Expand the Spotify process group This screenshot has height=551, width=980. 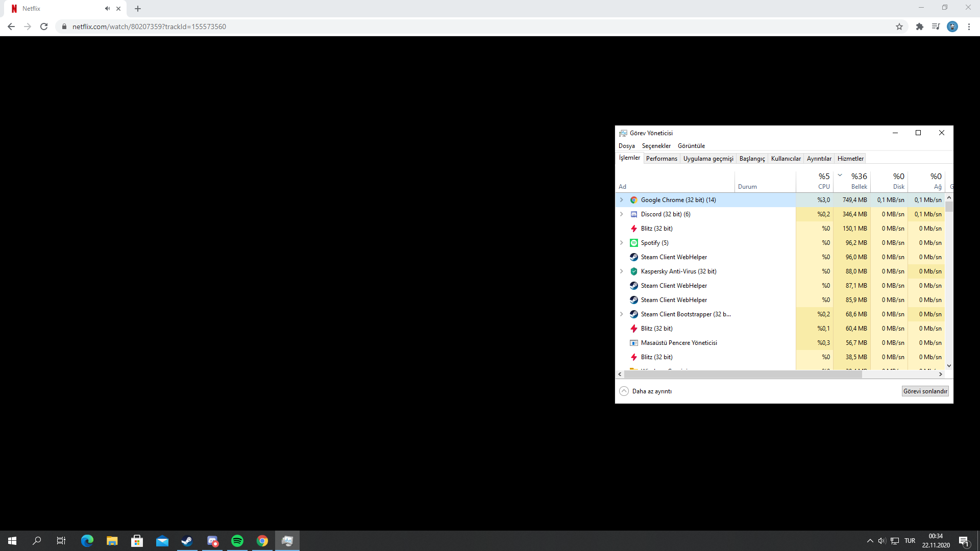(622, 243)
